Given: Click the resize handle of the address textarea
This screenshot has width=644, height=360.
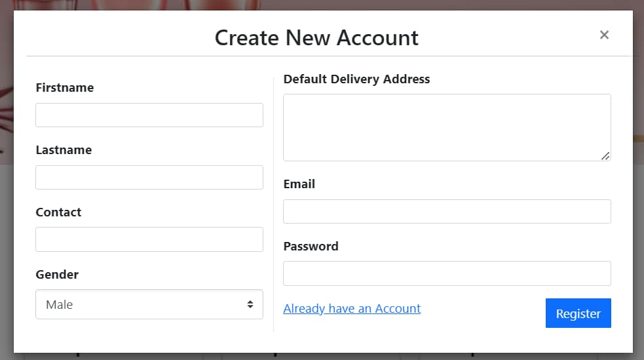Looking at the screenshot, I should tap(605, 155).
